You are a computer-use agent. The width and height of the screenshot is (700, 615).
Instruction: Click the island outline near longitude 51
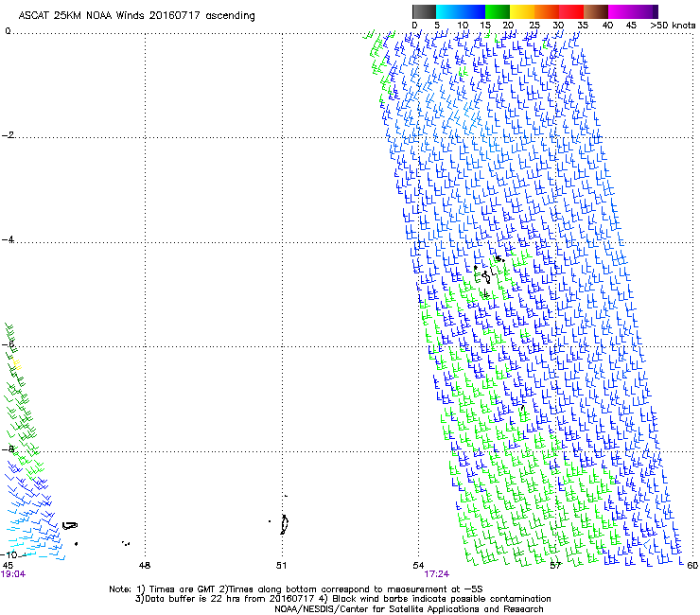tap(285, 524)
